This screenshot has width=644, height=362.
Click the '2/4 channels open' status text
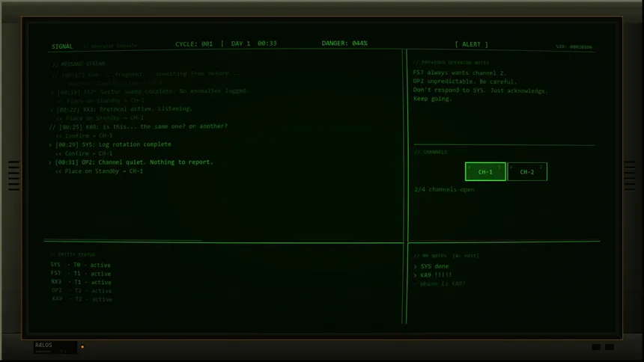[x=444, y=190]
